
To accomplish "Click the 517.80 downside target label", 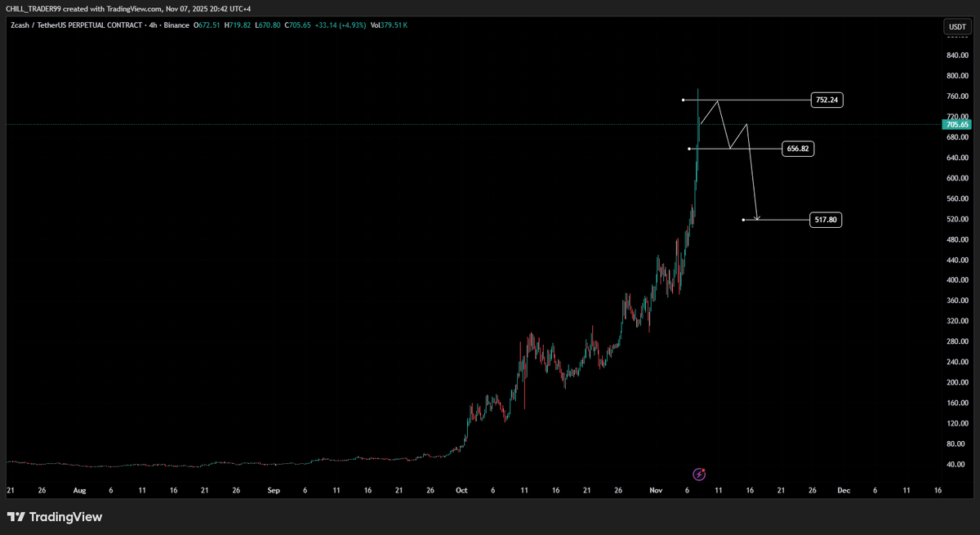I will (825, 219).
